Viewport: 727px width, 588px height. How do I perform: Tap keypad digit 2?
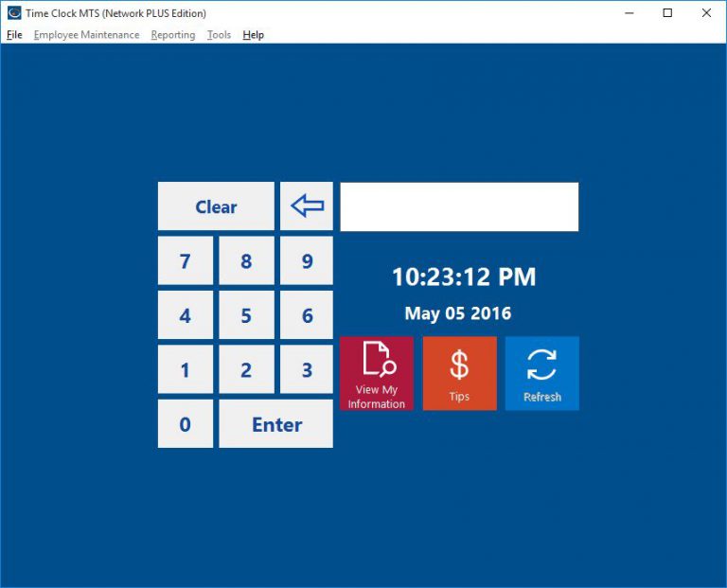click(247, 369)
